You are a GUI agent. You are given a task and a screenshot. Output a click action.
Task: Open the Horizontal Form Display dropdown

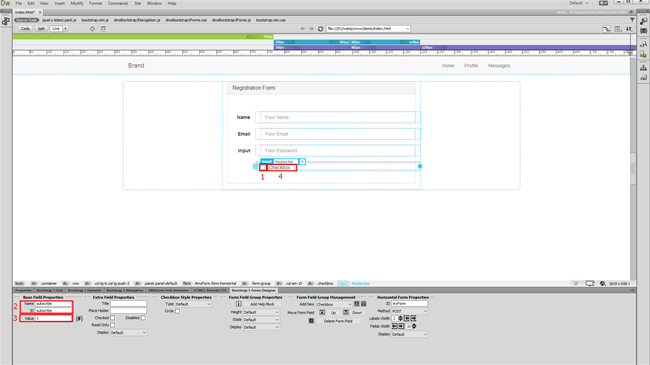410,334
